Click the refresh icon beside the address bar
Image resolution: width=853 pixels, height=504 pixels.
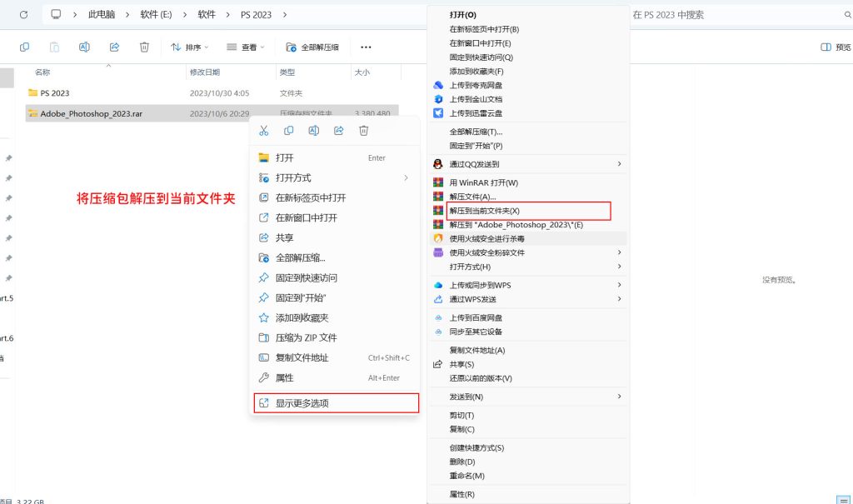tap(22, 13)
